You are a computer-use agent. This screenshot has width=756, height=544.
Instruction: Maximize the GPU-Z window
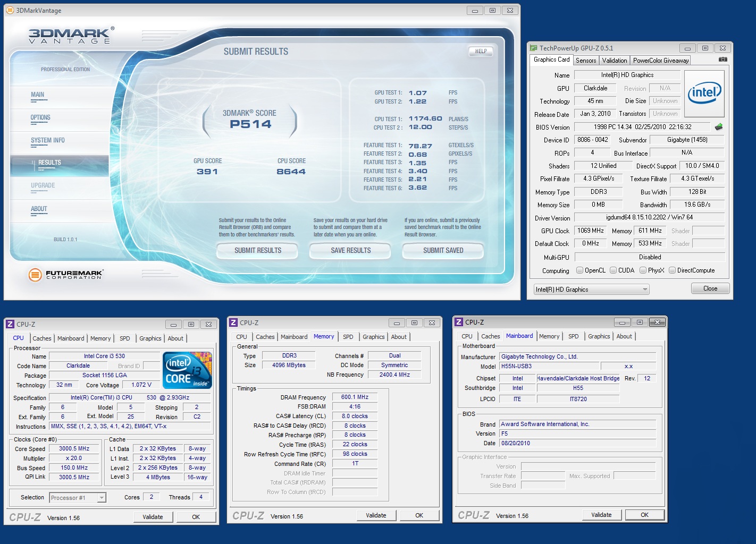pyautogui.click(x=705, y=48)
